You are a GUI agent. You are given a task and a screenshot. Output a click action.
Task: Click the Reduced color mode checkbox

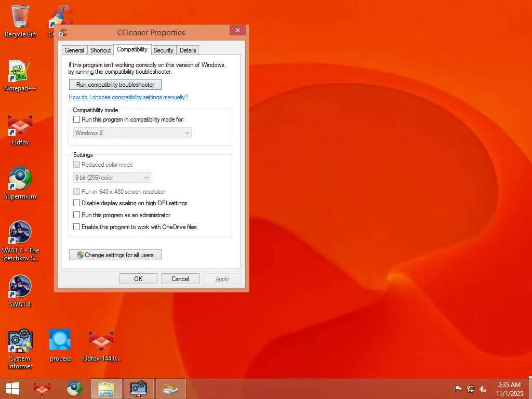pyautogui.click(x=77, y=165)
